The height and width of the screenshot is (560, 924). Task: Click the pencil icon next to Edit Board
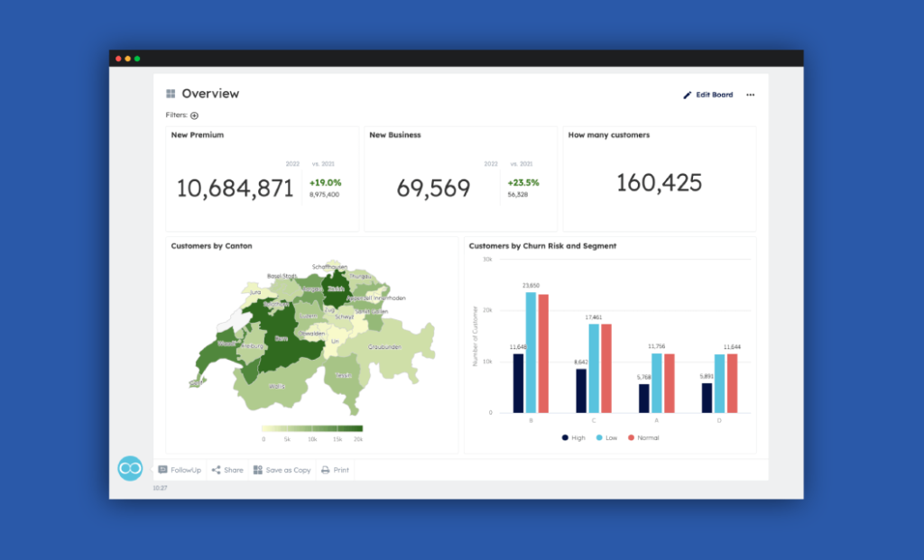point(687,95)
